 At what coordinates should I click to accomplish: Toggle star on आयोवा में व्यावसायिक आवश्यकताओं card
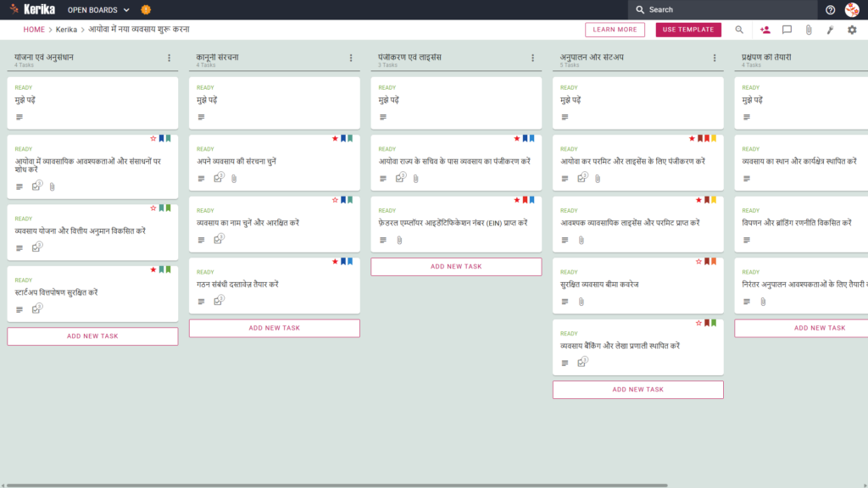[x=153, y=138]
